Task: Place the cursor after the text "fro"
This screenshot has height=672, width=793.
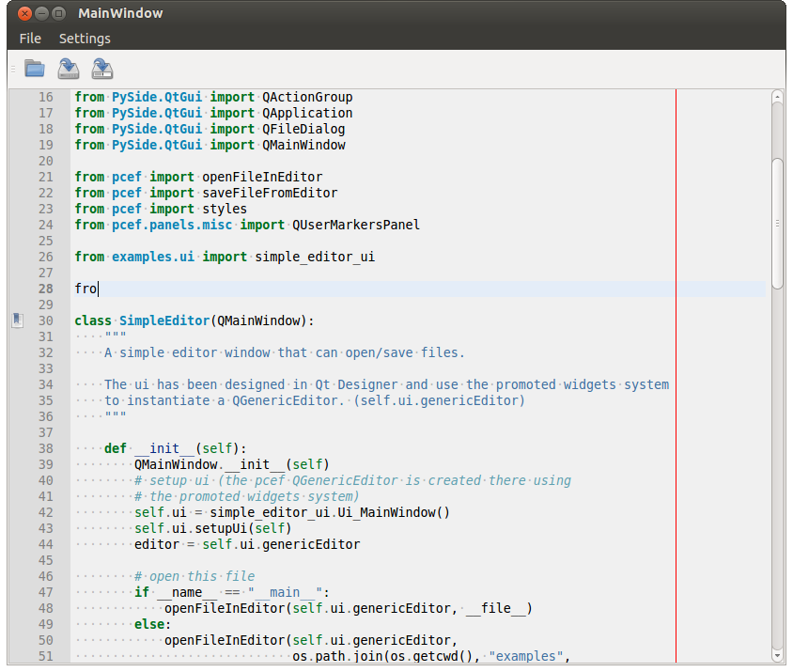Action: coord(98,289)
